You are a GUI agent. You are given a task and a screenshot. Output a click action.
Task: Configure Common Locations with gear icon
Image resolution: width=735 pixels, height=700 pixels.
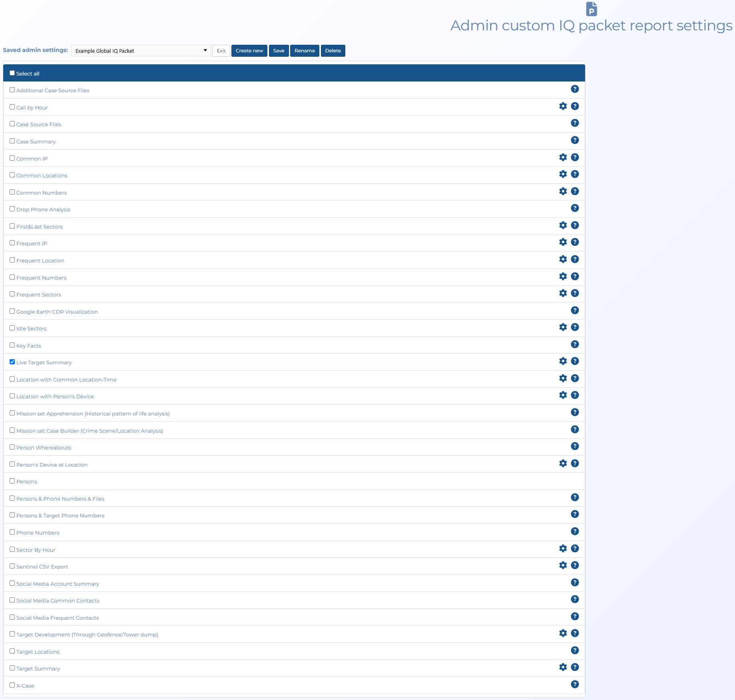click(x=563, y=174)
